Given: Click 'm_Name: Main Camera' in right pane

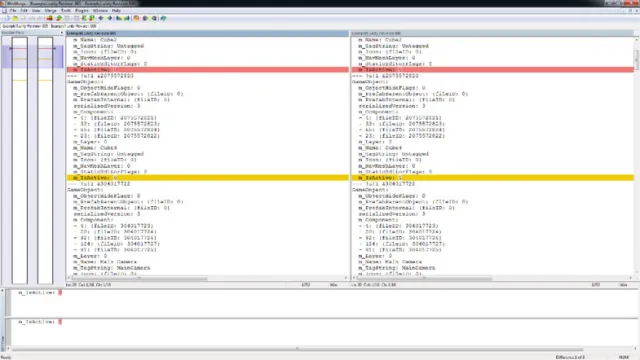Looking at the screenshot, I should 390,262.
